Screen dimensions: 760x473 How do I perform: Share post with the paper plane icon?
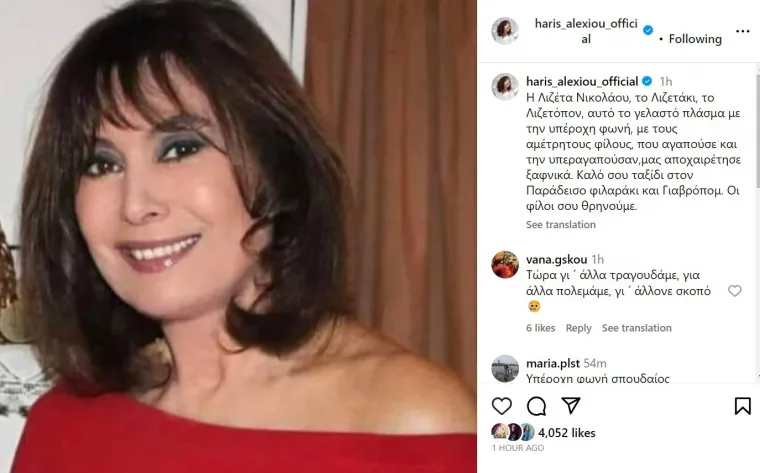(571, 406)
